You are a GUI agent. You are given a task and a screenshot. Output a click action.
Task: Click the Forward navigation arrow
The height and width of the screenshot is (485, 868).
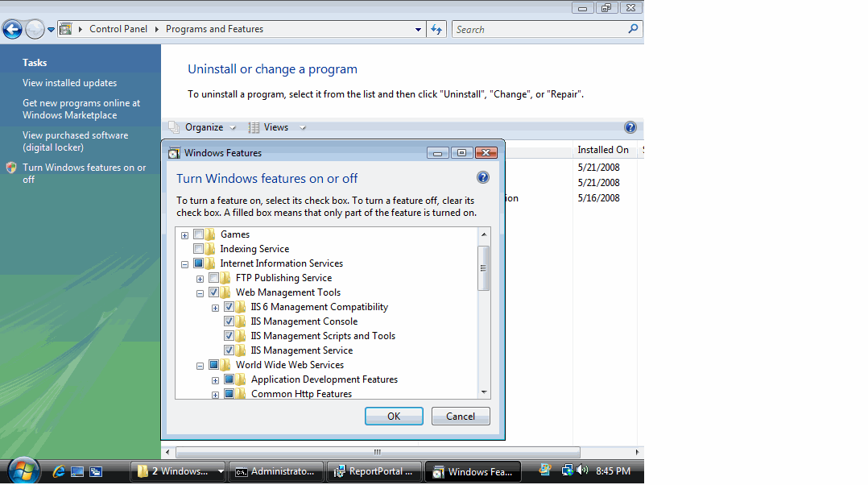(35, 29)
